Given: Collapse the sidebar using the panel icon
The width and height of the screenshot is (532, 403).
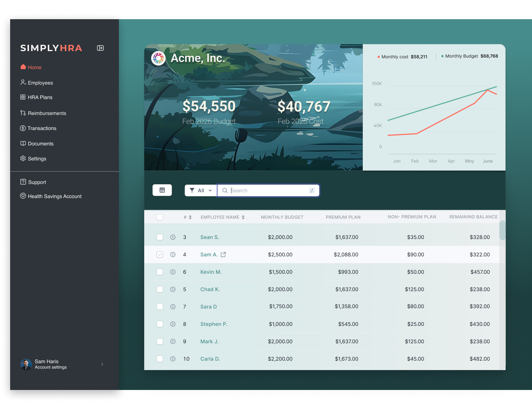Looking at the screenshot, I should pyautogui.click(x=100, y=48).
